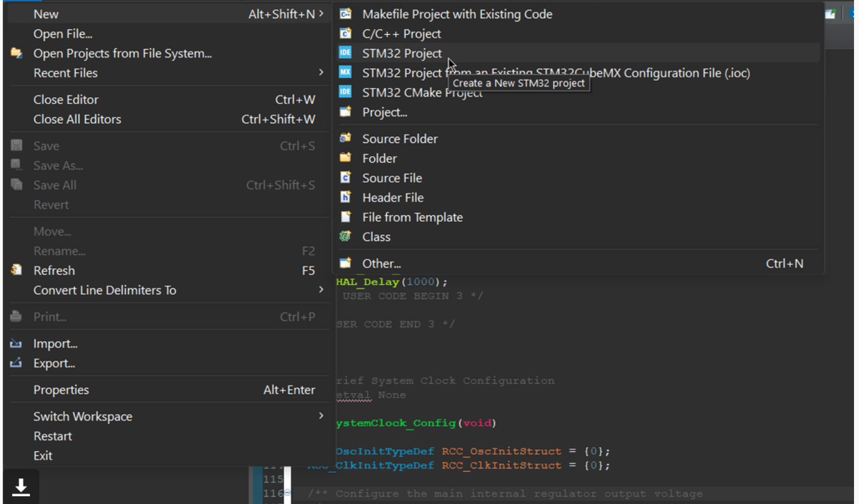
Task: Expand the Switch Workspace submenu
Action: click(x=321, y=416)
